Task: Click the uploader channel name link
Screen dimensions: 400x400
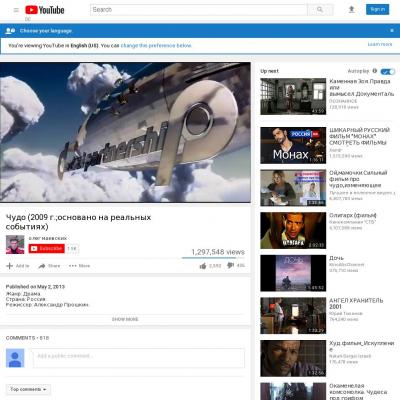Action: point(48,238)
